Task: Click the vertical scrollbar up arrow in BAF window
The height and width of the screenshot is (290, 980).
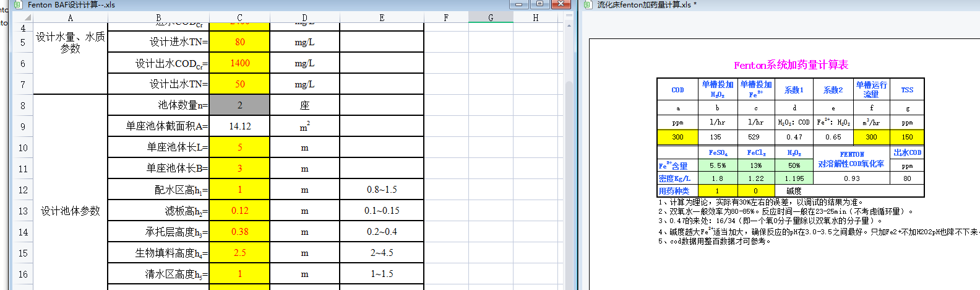Action: pos(569,27)
